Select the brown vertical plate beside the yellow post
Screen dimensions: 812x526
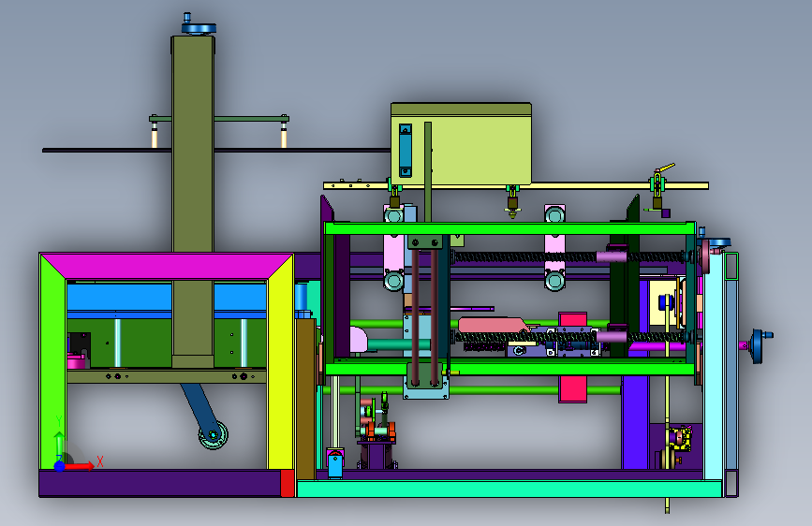click(305, 399)
